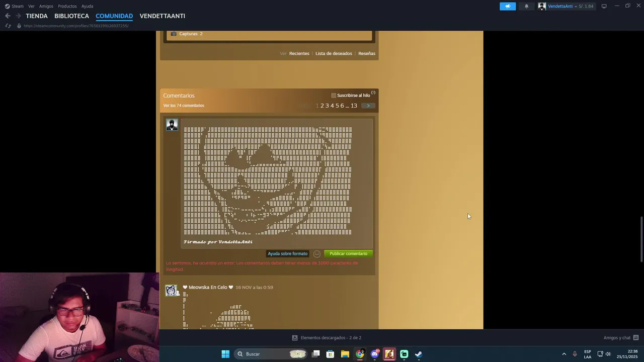Jump to comments page 2
This screenshot has width=644, height=362.
[322, 106]
